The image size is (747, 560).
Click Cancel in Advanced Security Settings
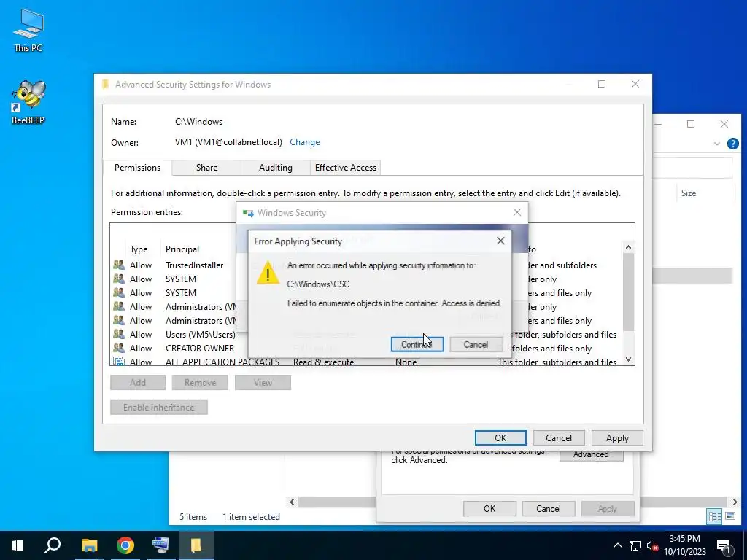click(x=558, y=437)
